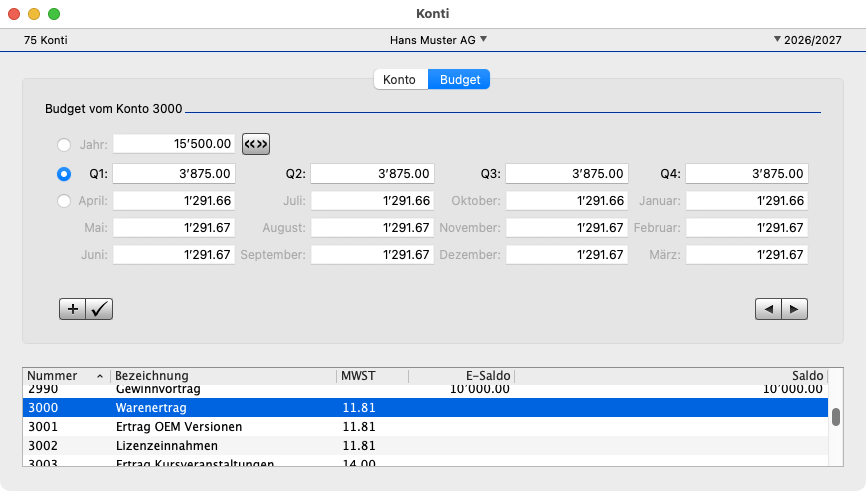Add a new account with plus button
Screen dimensions: 866x491
click(x=72, y=309)
